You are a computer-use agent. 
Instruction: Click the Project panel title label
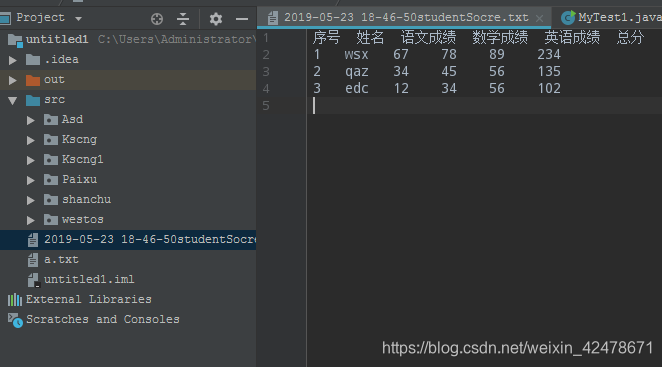point(41,18)
